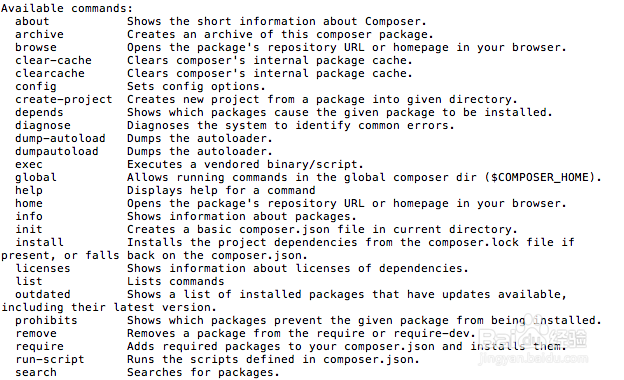The width and height of the screenshot is (624, 380).
Task: Select the 'search' command word
Action: click(36, 372)
